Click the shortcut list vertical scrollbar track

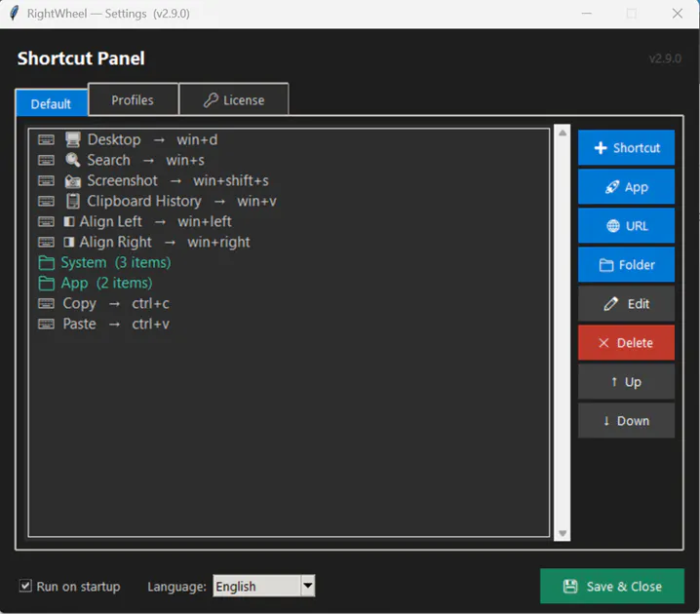click(563, 333)
